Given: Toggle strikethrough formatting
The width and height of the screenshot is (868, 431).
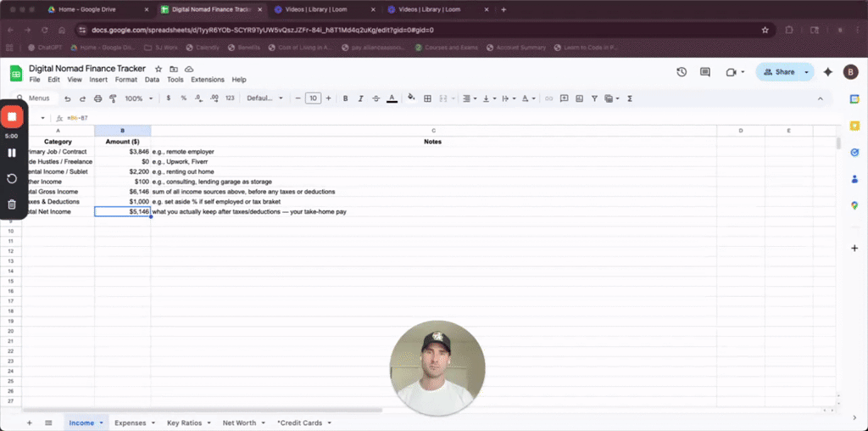Looking at the screenshot, I should click(x=376, y=98).
